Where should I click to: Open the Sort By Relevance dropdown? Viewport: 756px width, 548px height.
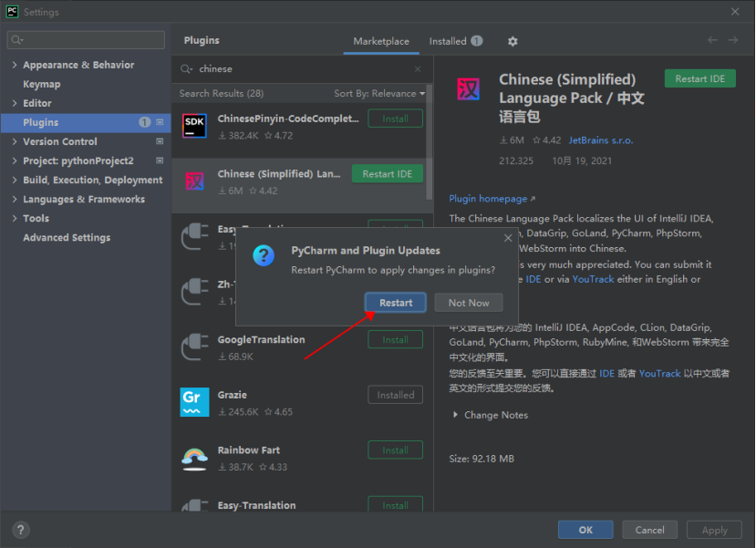379,94
